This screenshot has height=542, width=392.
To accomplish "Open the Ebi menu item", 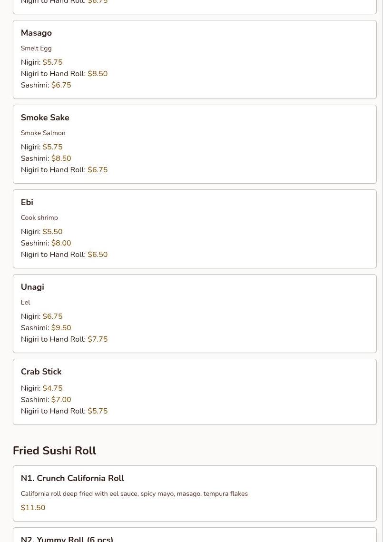I will 27,202.
